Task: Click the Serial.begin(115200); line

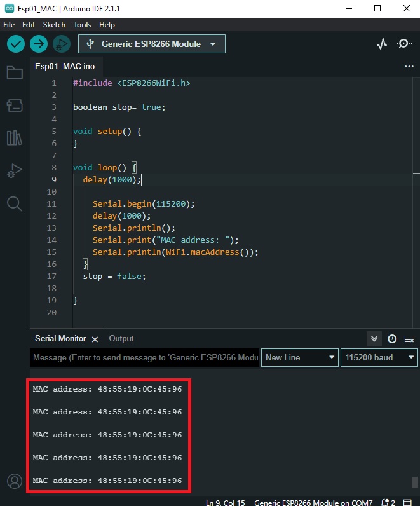Action: coord(144,203)
